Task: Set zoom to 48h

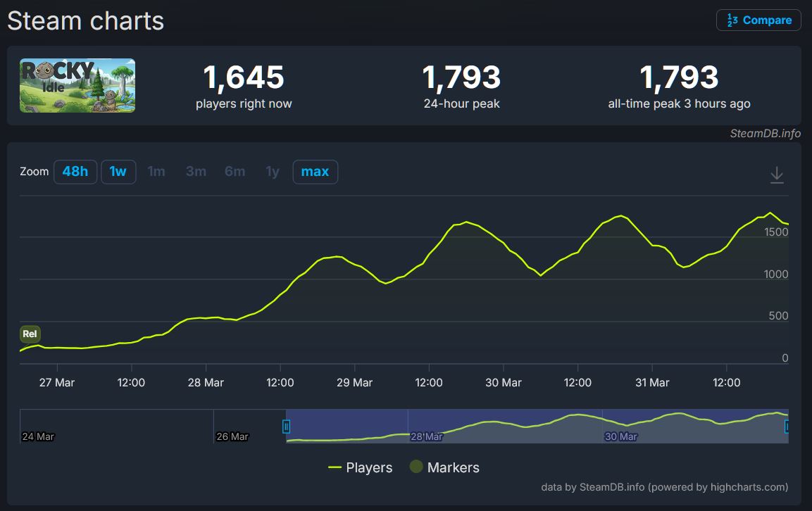Action: pos(75,172)
